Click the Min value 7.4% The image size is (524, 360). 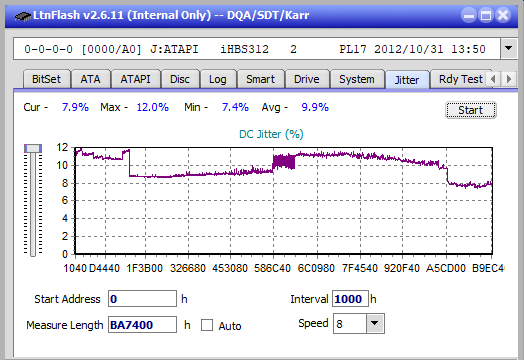pyautogui.click(x=235, y=107)
